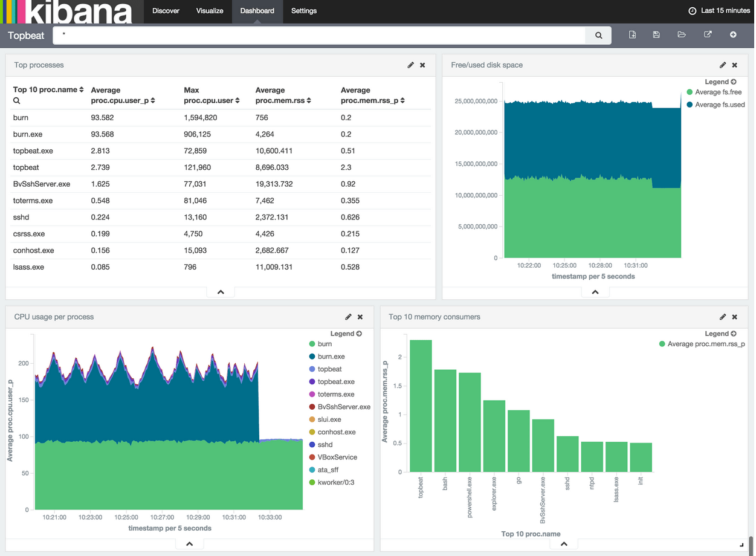Save the current dashboard
Image resolution: width=756 pixels, height=556 pixels.
(x=656, y=34)
